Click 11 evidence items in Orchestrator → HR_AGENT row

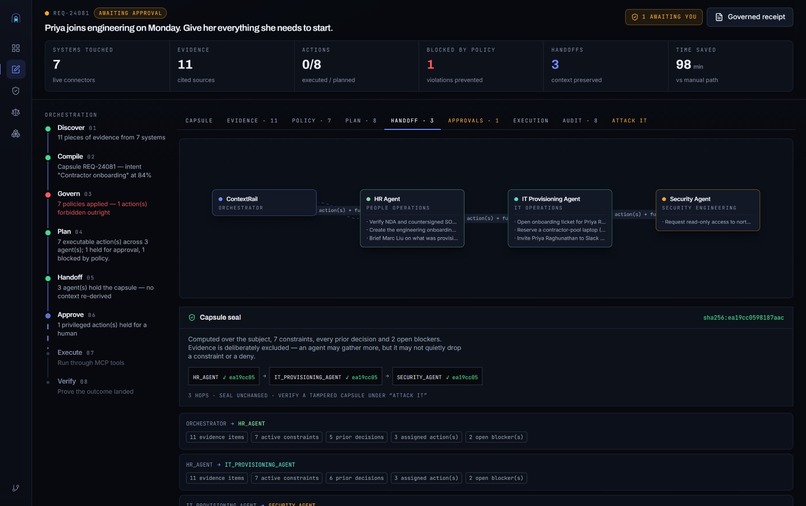tap(217, 437)
